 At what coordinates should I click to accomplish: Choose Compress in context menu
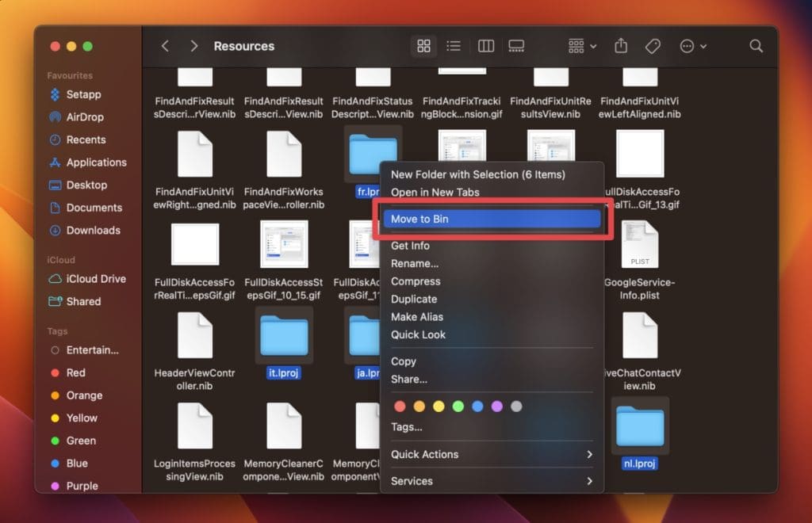click(416, 281)
